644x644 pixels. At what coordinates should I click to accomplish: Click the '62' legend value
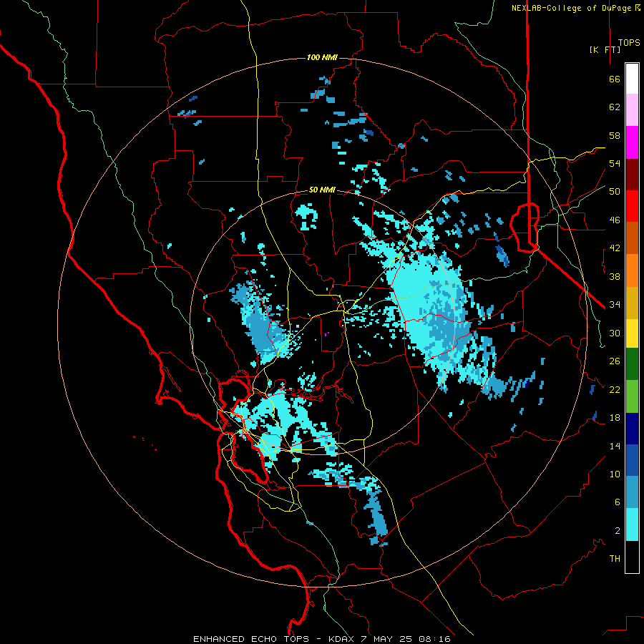[615, 107]
